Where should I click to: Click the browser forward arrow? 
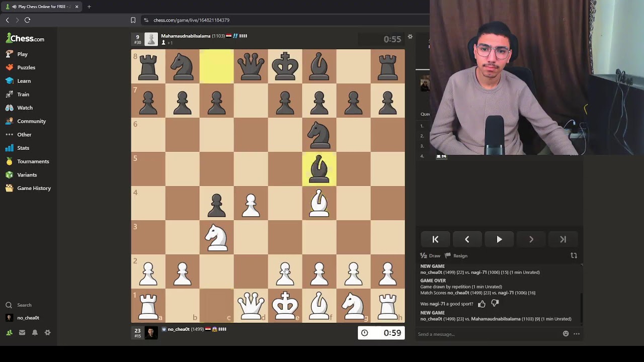pos(17,20)
